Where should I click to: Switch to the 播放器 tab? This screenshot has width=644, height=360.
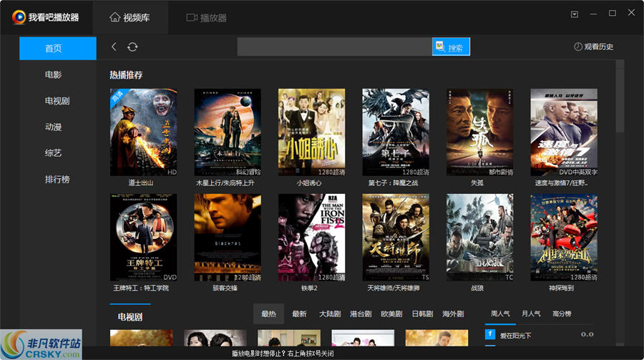pos(206,18)
